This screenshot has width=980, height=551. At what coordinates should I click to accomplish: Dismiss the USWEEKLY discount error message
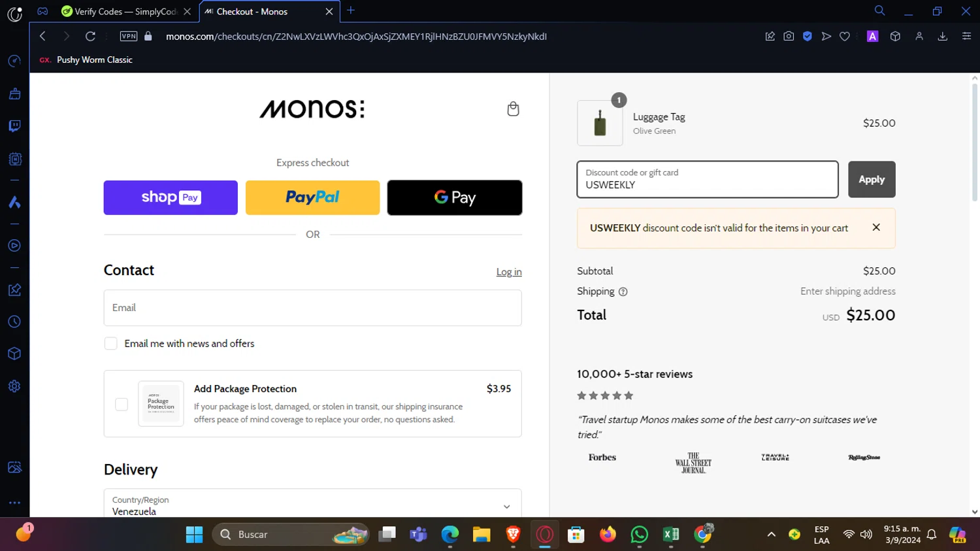pyautogui.click(x=876, y=227)
